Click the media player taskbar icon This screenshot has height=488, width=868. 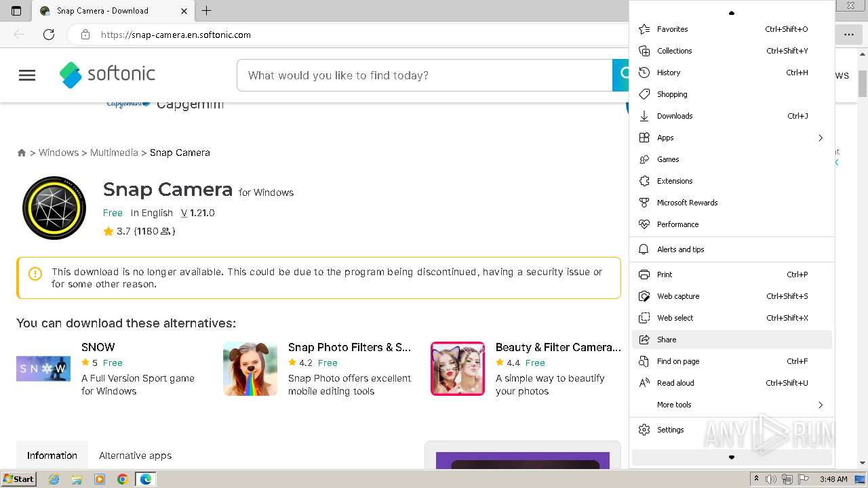tap(100, 479)
